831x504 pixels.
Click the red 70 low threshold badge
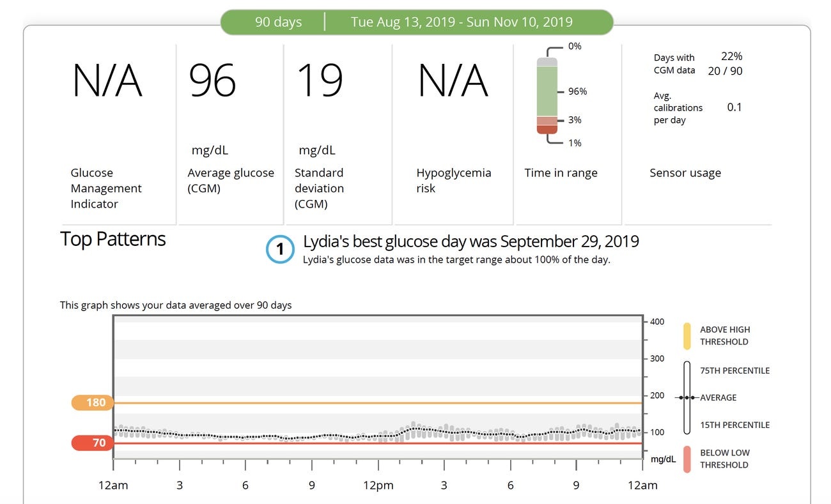coord(93,443)
